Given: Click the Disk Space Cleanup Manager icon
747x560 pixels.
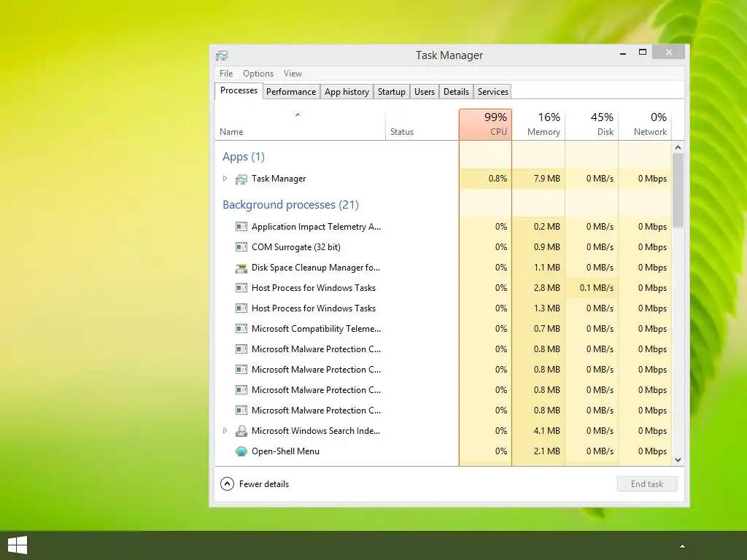Looking at the screenshot, I should 241,268.
